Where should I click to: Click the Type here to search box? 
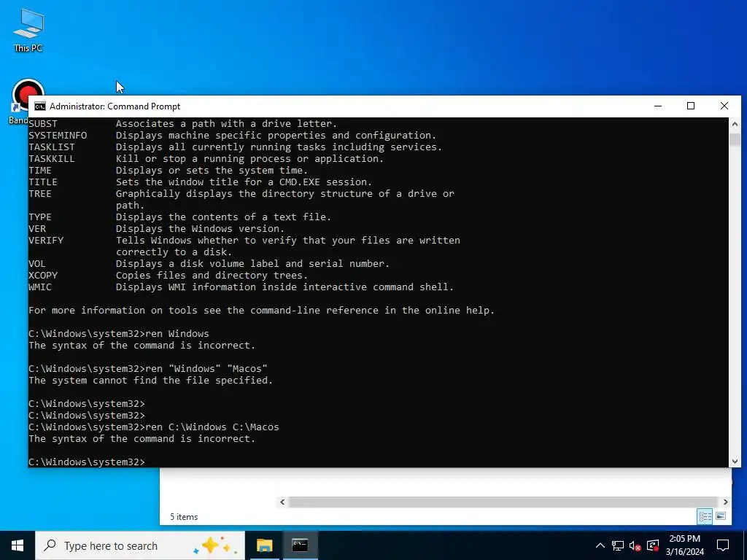click(x=140, y=545)
